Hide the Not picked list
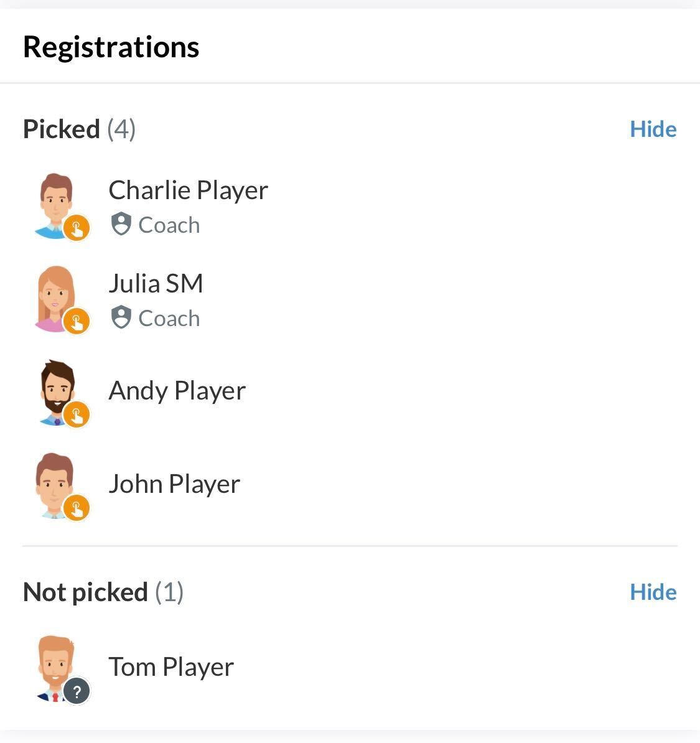The height and width of the screenshot is (743, 700). pyautogui.click(x=653, y=592)
